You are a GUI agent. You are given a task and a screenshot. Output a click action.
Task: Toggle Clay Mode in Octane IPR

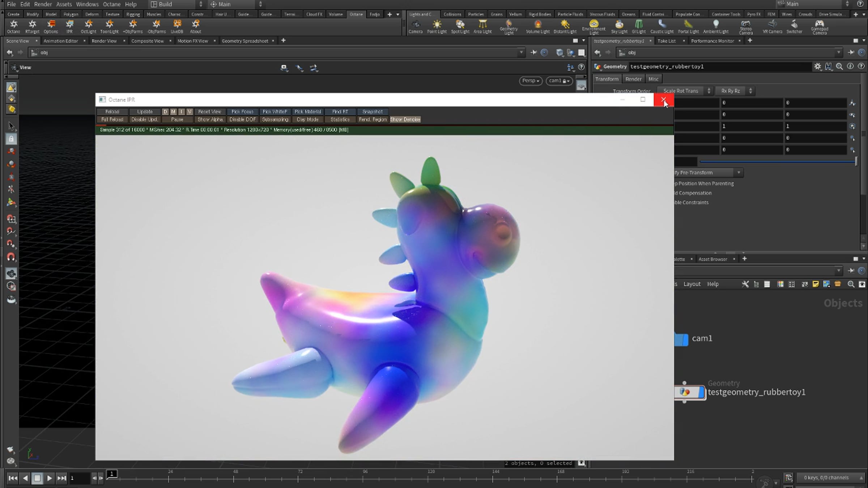[x=308, y=119]
